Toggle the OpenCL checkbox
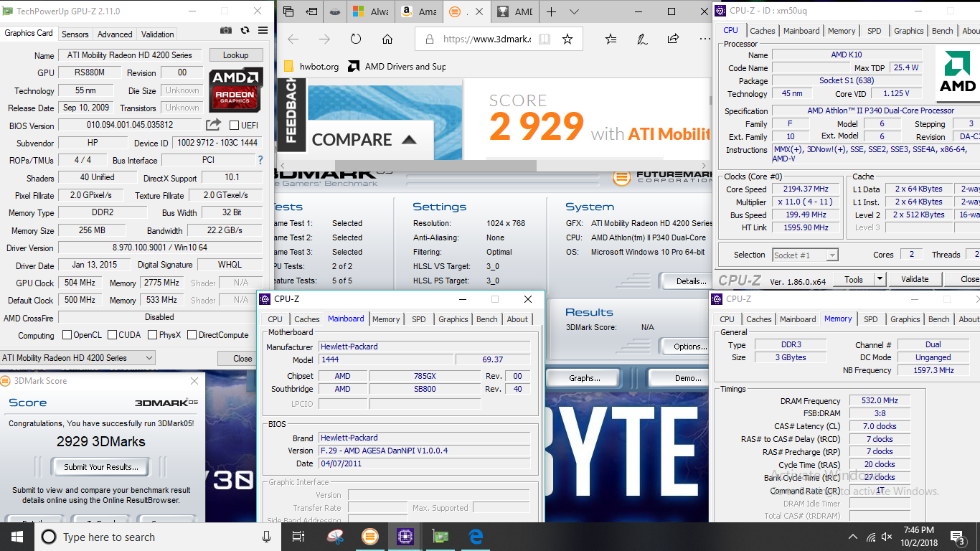980x551 pixels. [x=67, y=334]
